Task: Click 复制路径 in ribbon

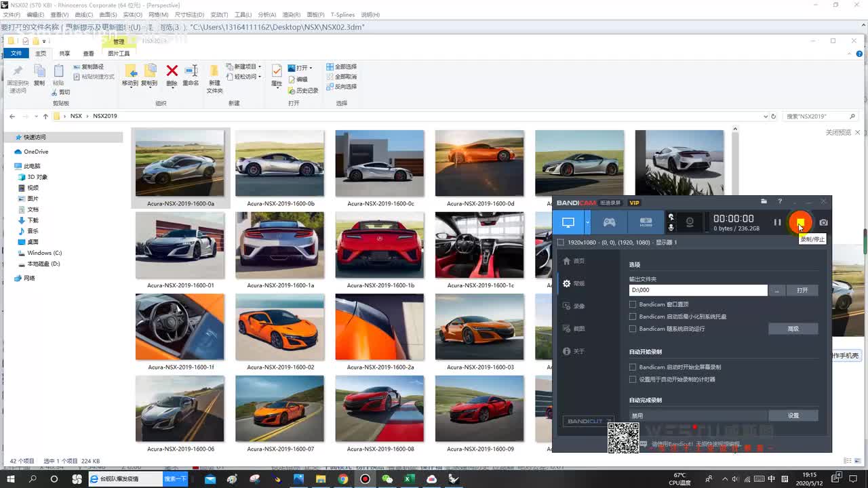Action: click(88, 67)
